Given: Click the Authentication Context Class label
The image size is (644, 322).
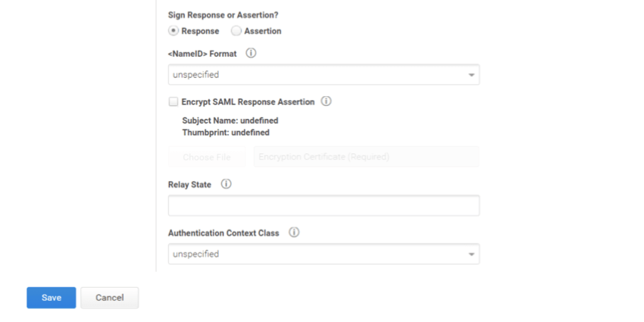Looking at the screenshot, I should 224,233.
